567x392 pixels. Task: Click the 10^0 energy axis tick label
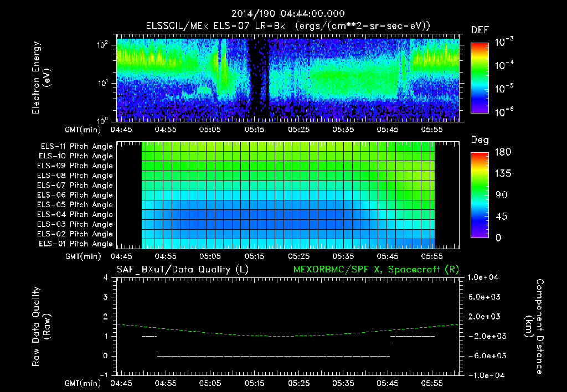coord(102,120)
